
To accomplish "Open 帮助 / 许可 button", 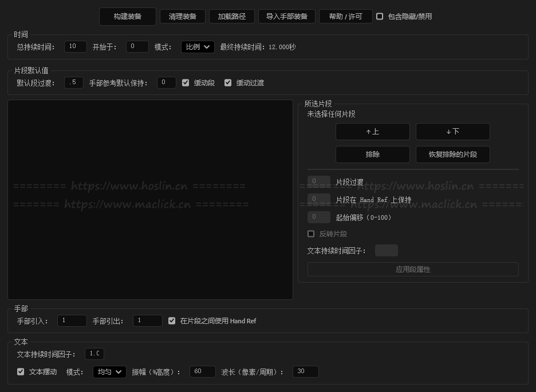I will pos(346,17).
